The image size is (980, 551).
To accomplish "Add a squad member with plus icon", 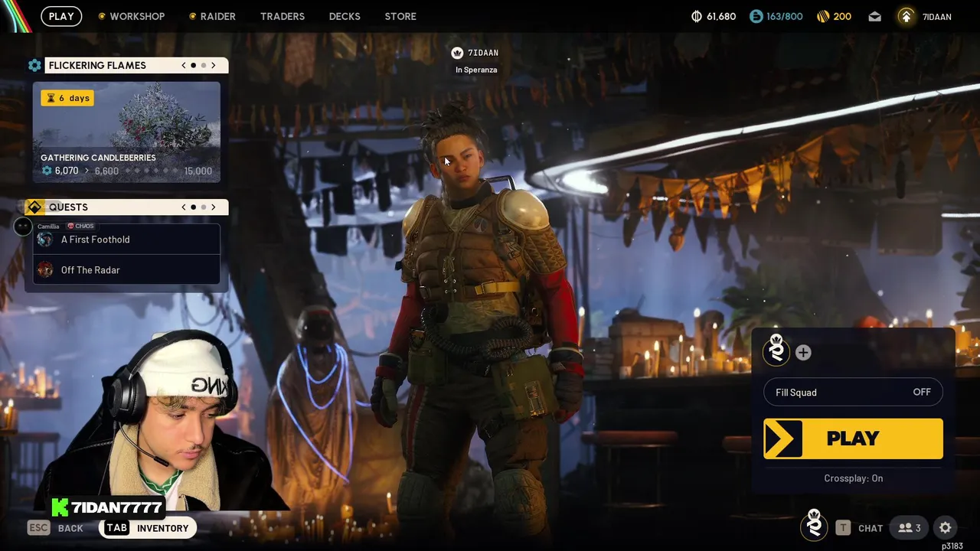I will coord(803,353).
